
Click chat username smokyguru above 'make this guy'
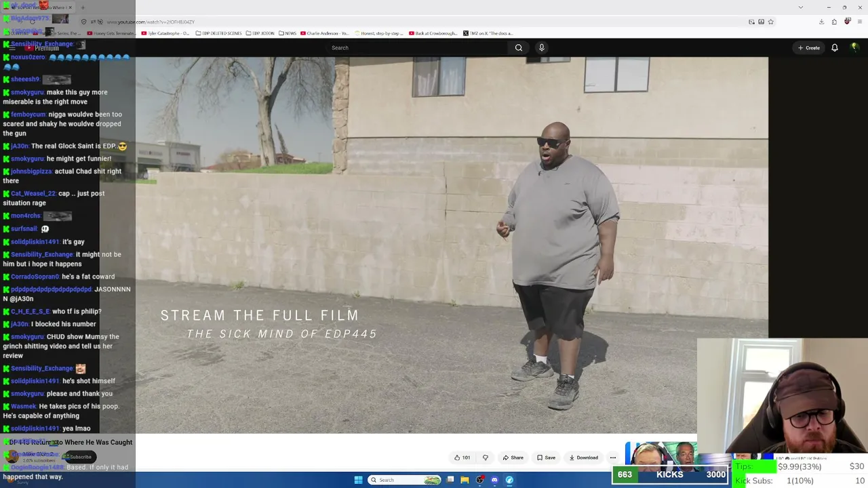click(27, 92)
